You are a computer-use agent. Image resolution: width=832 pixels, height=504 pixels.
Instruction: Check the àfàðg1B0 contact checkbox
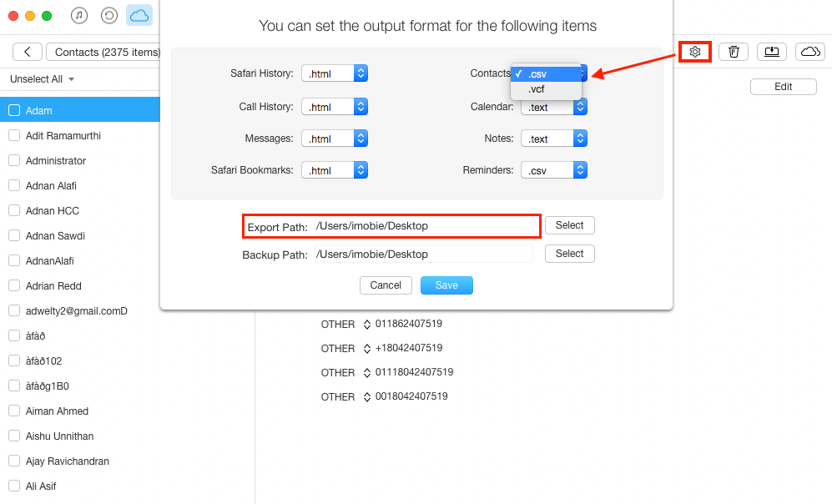(14, 386)
